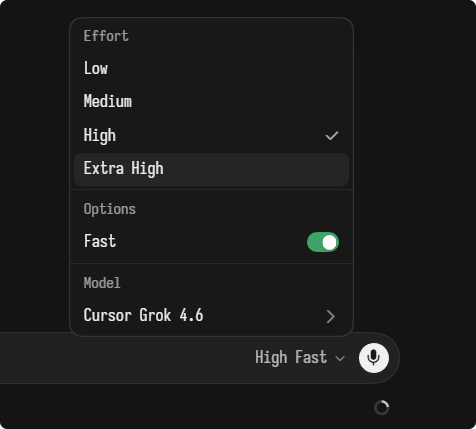Click the High Fast text label
Image resolution: width=476 pixels, height=429 pixels.
(291, 358)
